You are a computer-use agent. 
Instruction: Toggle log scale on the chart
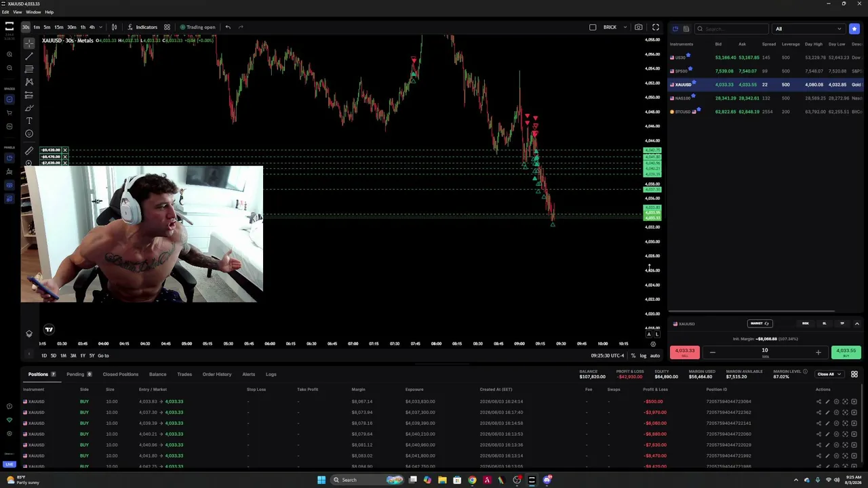click(643, 355)
